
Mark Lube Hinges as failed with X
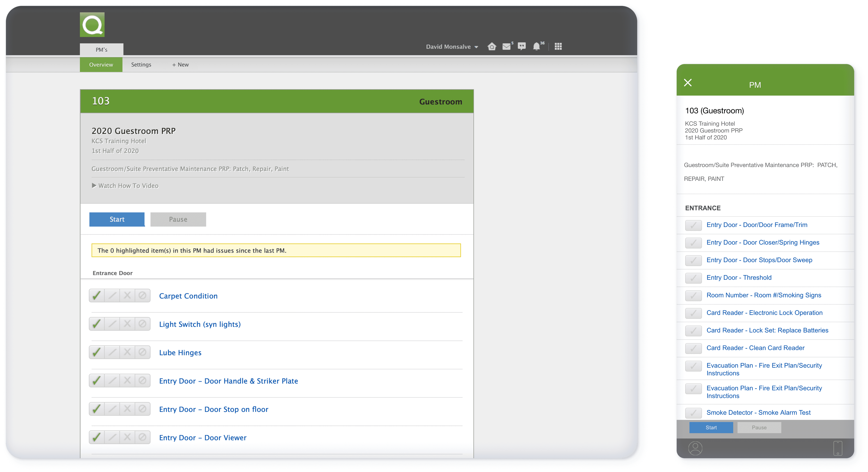pos(127,352)
